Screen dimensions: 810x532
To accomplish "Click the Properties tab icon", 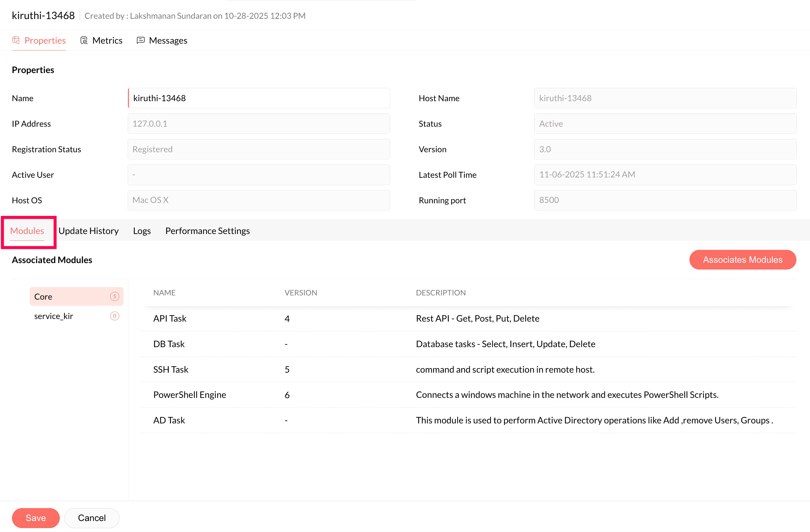I will tap(16, 40).
